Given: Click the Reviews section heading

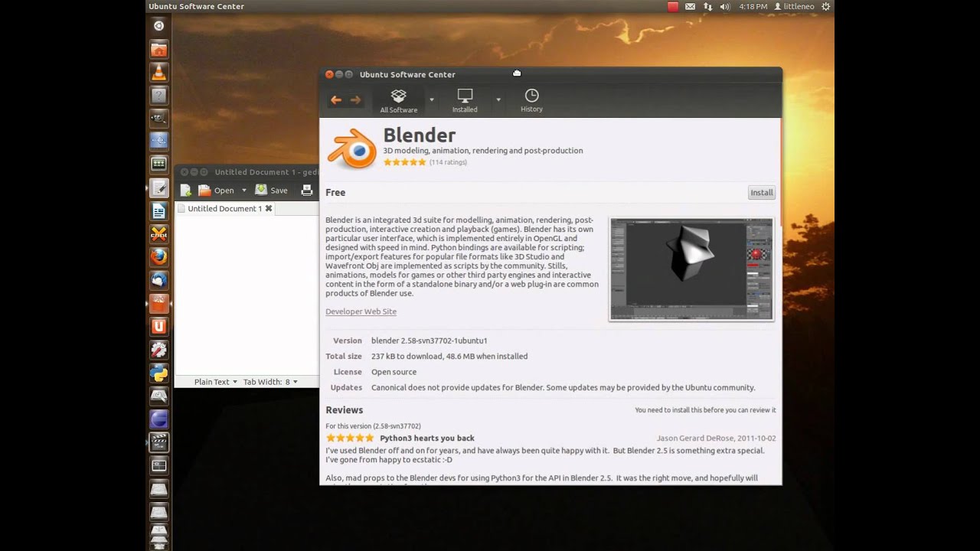Looking at the screenshot, I should tap(344, 410).
